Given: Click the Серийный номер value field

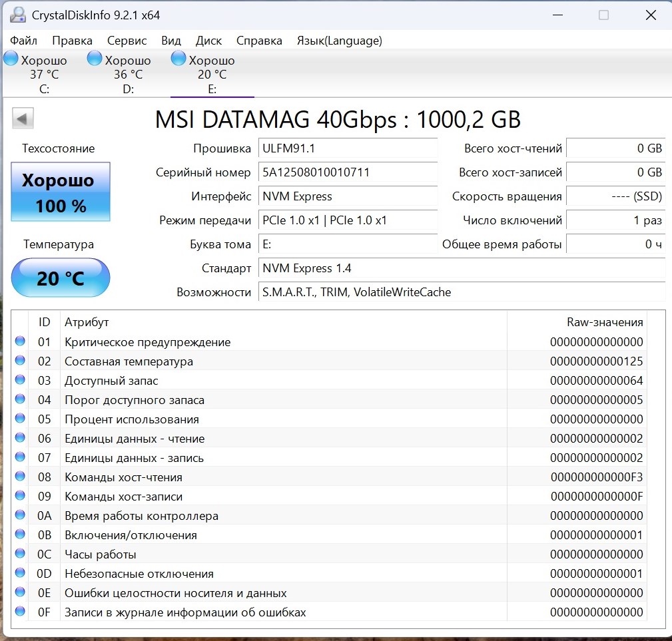Looking at the screenshot, I should [x=348, y=172].
